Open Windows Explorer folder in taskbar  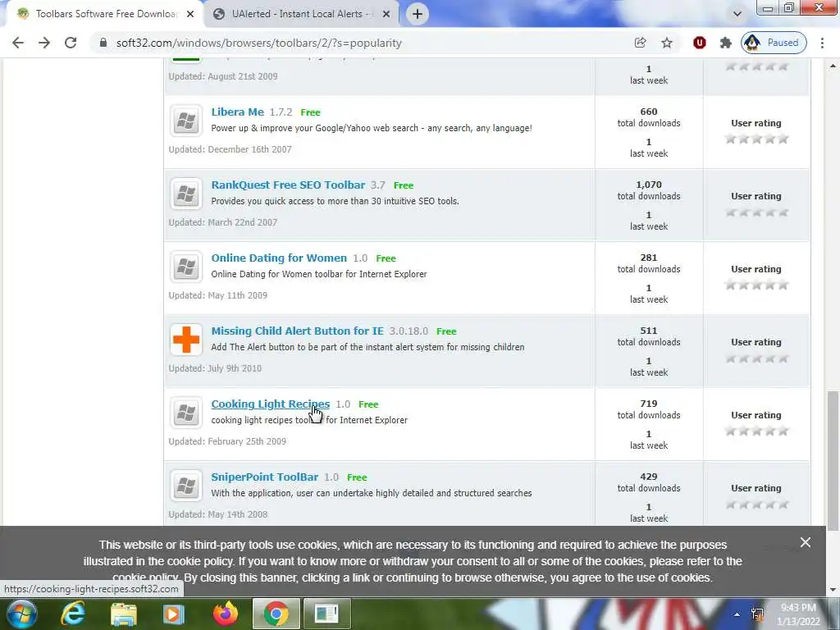(124, 614)
